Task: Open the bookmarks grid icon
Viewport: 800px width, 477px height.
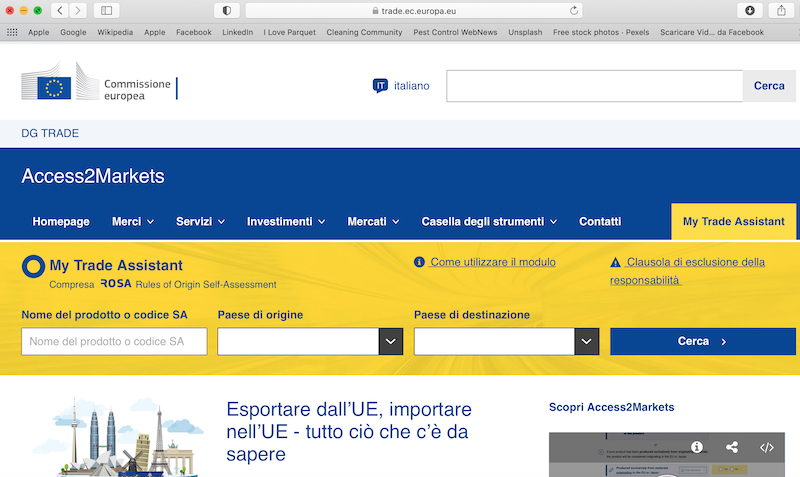Action: 12,32
